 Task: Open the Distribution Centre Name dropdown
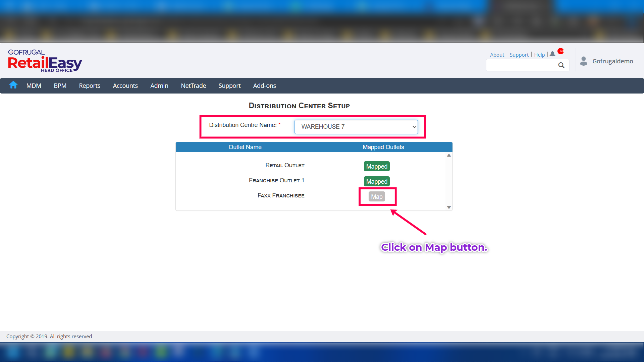[356, 127]
